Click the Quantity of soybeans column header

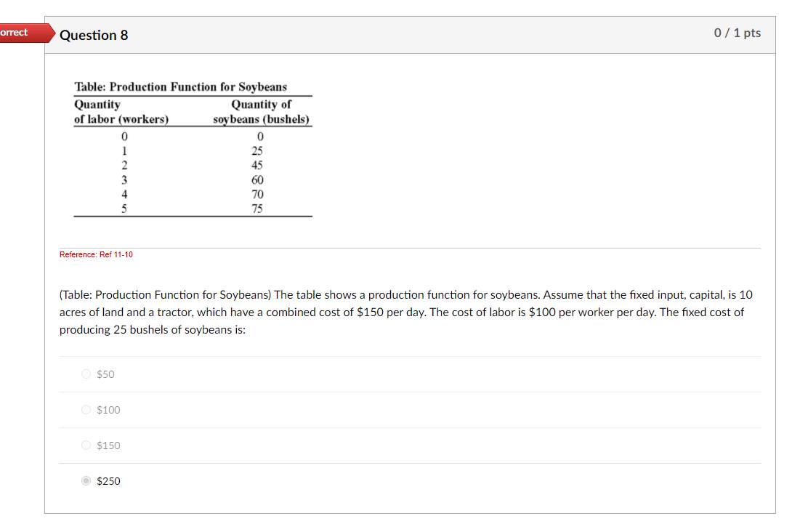point(259,110)
